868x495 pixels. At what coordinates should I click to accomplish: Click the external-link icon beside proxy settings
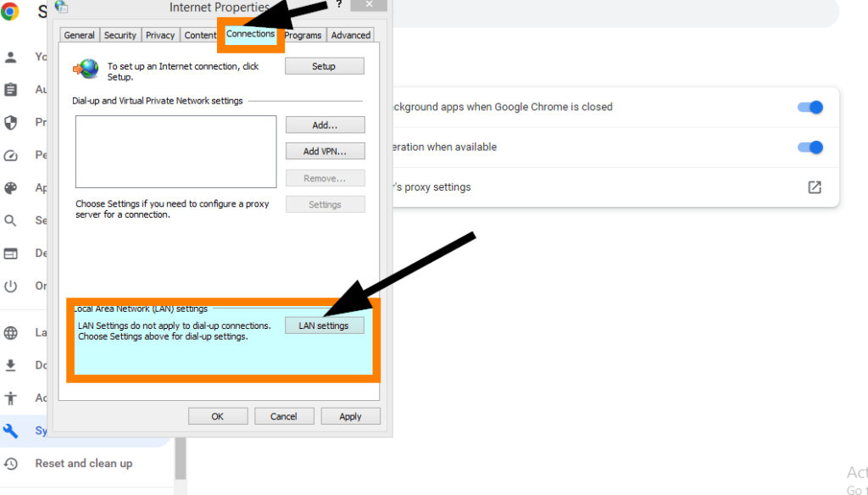[815, 187]
